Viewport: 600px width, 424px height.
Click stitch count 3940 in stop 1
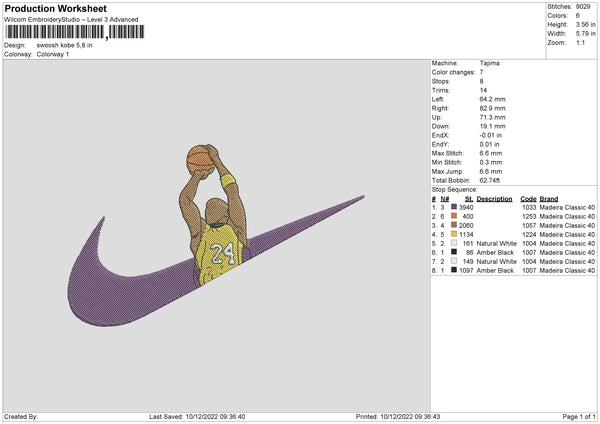click(x=466, y=207)
